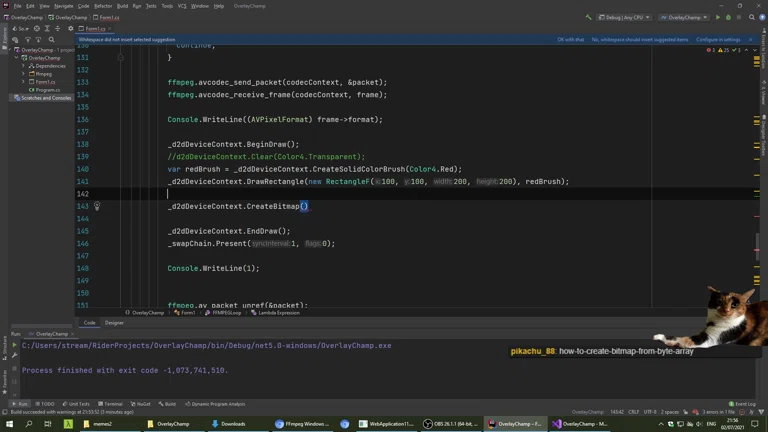Switch to the Designer tab
768x432 pixels.
[114, 323]
